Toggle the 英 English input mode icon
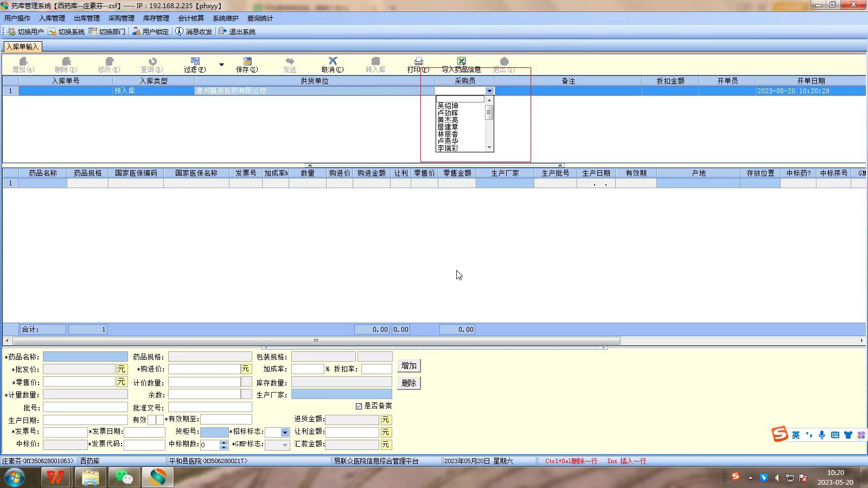 [x=796, y=435]
